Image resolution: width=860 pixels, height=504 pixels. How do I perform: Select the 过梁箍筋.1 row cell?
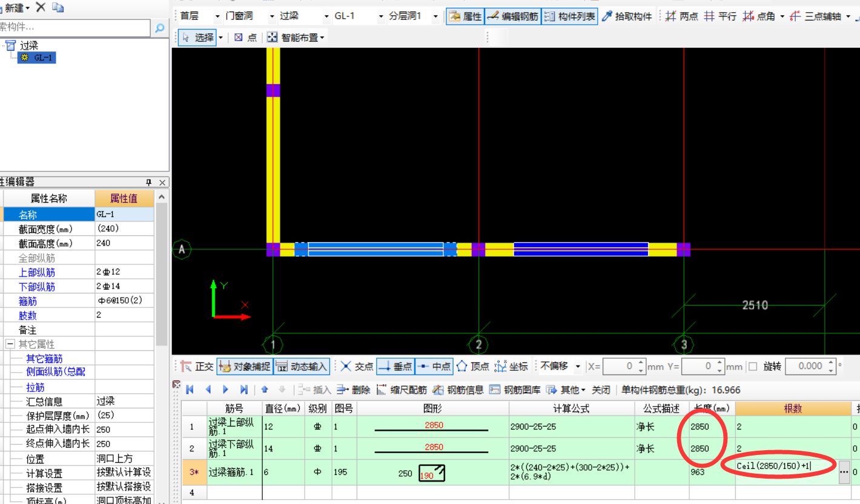click(x=234, y=472)
